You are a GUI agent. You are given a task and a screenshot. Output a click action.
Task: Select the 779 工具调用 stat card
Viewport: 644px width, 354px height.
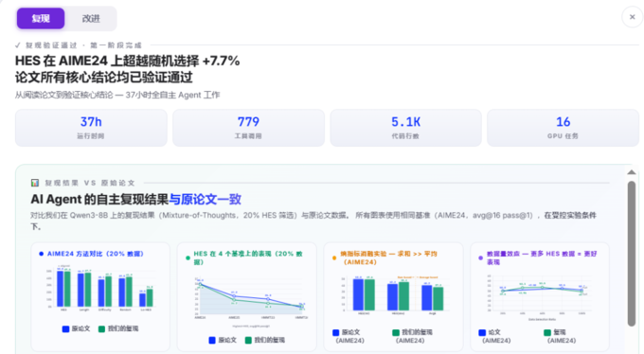(248, 128)
